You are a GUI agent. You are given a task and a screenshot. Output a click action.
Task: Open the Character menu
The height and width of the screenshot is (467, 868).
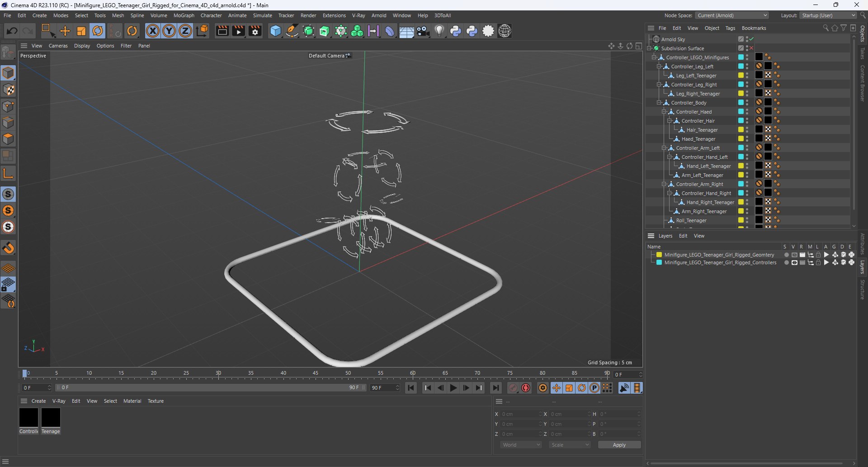click(211, 15)
